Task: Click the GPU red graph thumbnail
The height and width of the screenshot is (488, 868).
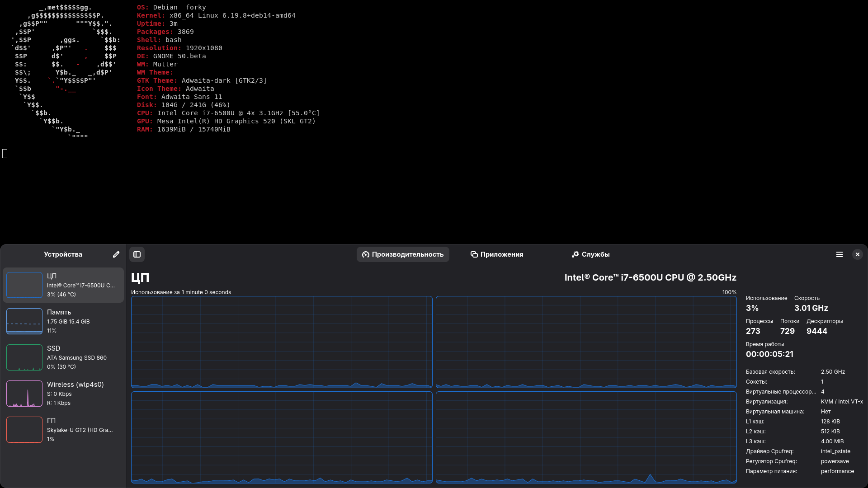Action: 24,430
